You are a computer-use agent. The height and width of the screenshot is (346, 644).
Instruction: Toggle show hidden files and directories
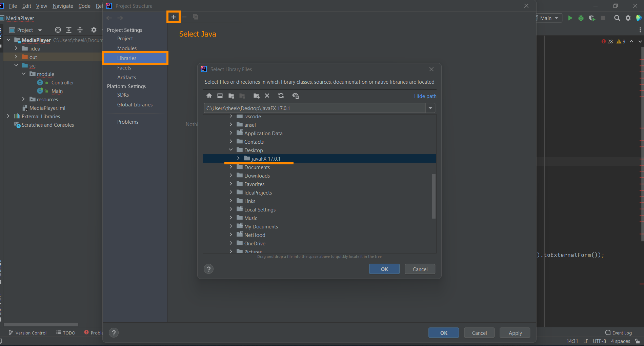pyautogui.click(x=296, y=96)
